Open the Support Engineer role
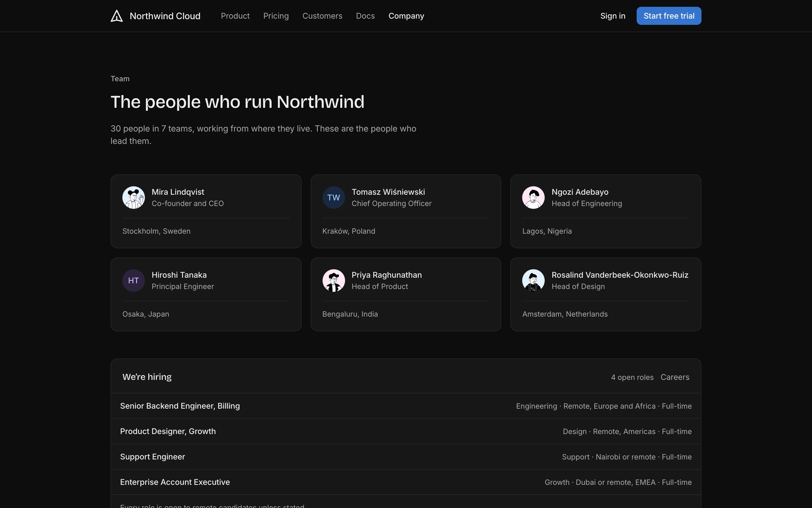Screen dimensions: 812x508 coord(406,457)
